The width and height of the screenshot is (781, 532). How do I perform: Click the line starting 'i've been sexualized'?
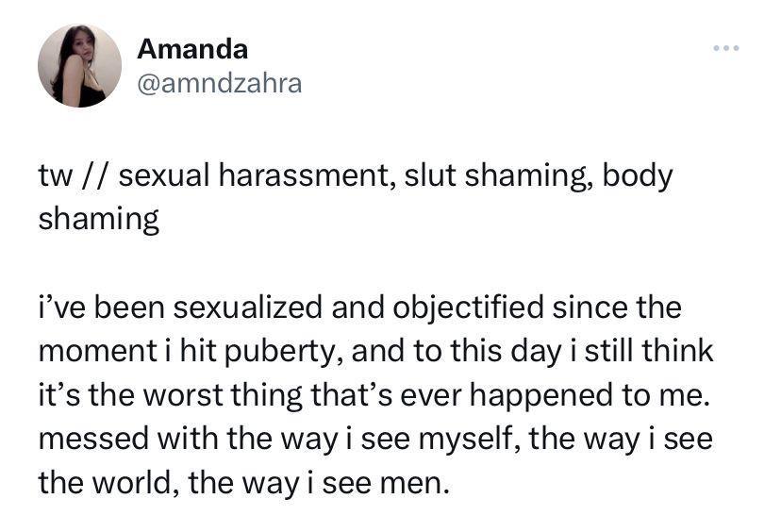[x=359, y=308]
